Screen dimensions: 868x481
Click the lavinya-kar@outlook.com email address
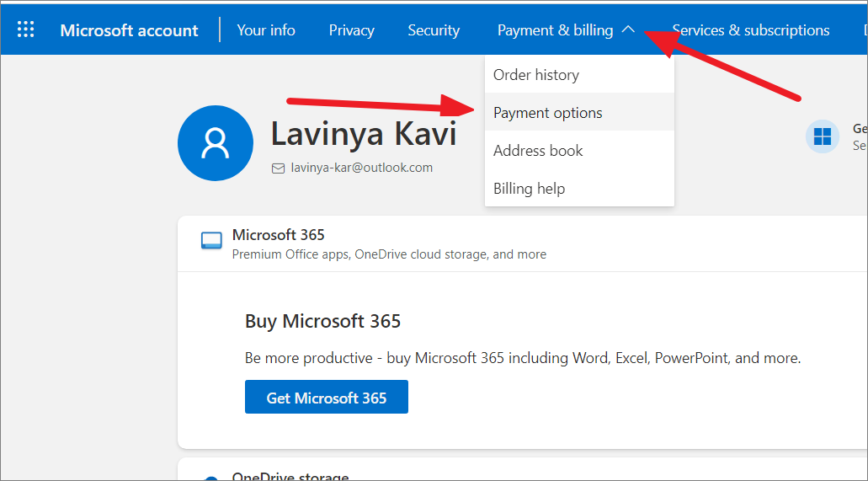point(362,168)
